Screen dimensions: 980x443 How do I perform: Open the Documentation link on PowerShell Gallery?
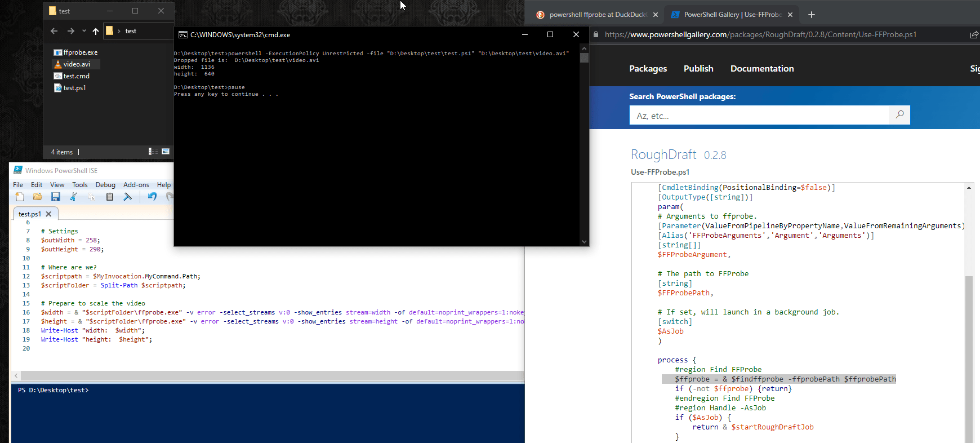(x=762, y=68)
